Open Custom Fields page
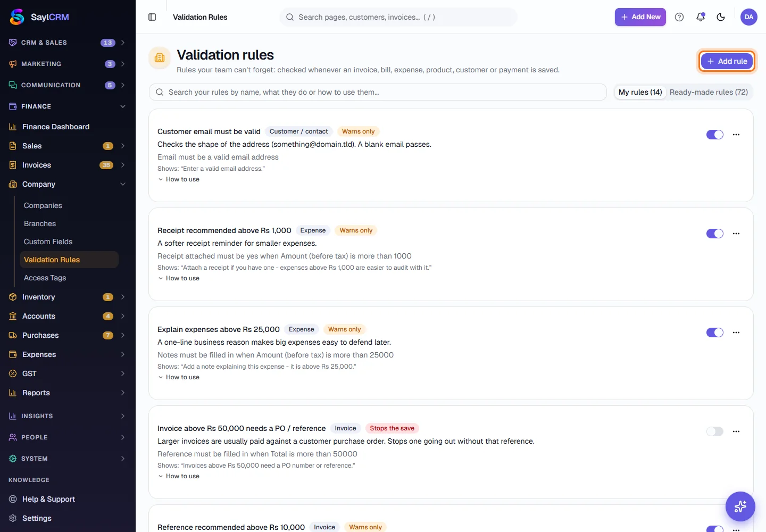Screen dimensions: 766x532 (48, 242)
